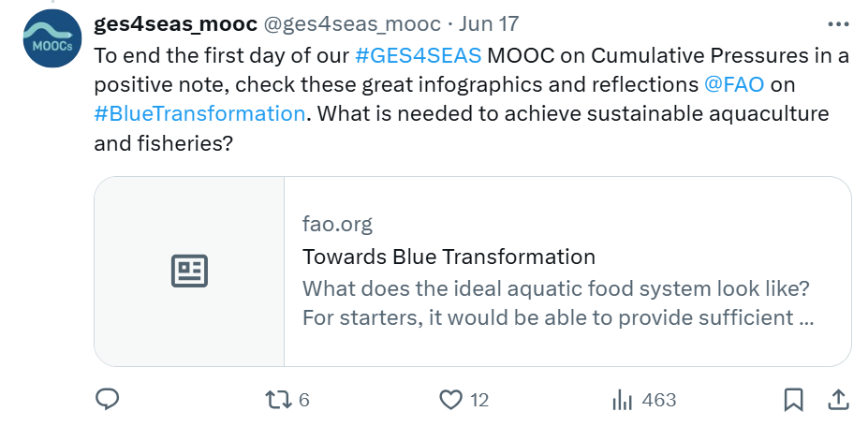Click the link card description text
The width and height of the screenshot is (868, 426).
pyautogui.click(x=557, y=302)
